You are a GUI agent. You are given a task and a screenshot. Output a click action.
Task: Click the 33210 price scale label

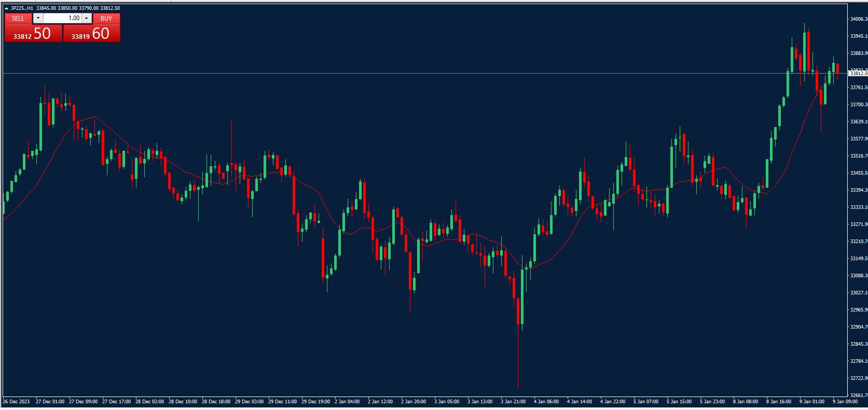(x=859, y=242)
